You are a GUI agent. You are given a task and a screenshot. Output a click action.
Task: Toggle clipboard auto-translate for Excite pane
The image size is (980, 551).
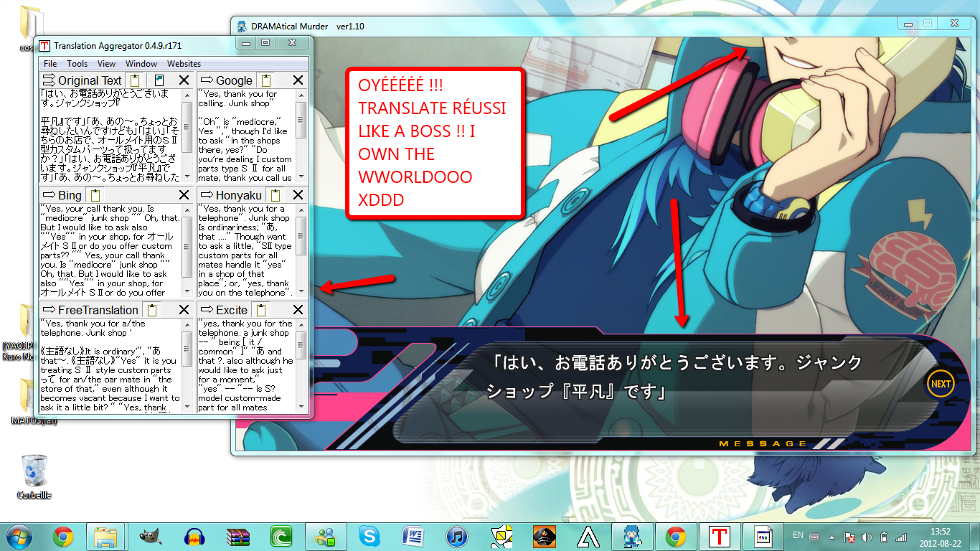tap(261, 310)
